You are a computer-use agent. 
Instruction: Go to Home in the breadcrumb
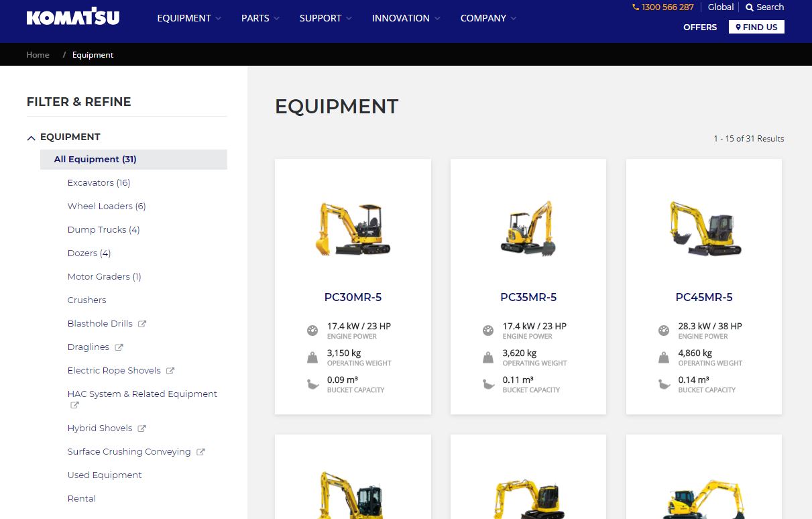(x=38, y=55)
